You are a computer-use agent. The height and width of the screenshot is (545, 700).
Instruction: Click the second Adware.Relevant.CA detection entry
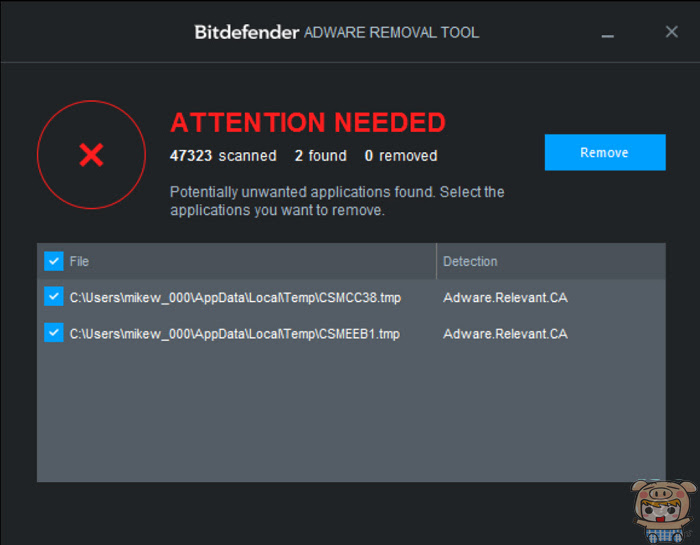[505, 333]
